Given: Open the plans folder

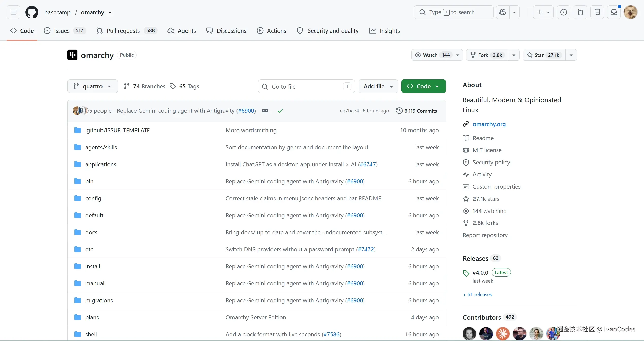Looking at the screenshot, I should 92,317.
